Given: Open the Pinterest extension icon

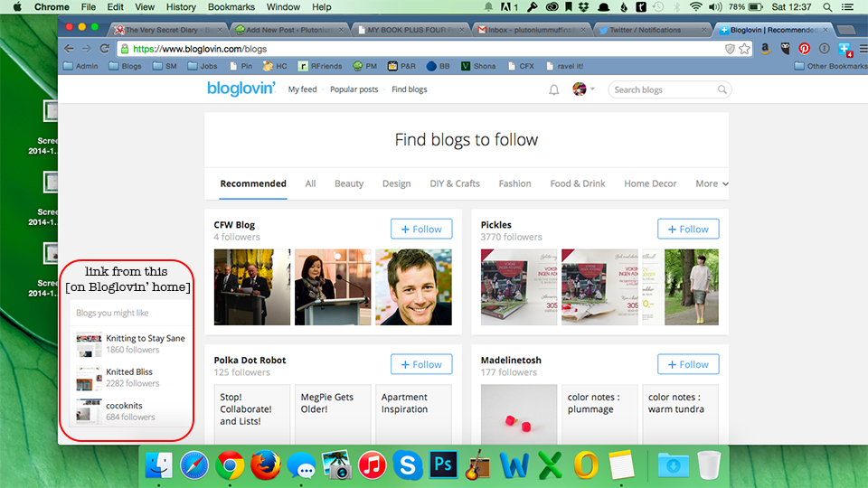Looking at the screenshot, I should (x=804, y=49).
